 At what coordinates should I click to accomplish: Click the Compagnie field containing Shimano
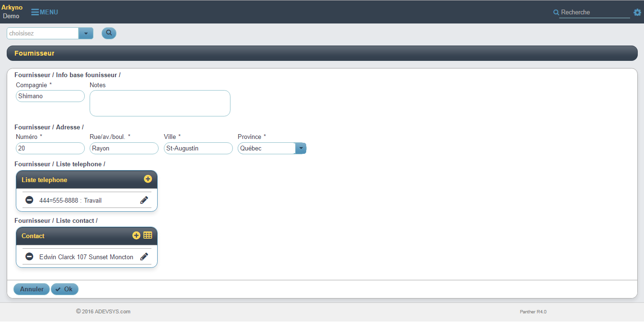pos(50,96)
